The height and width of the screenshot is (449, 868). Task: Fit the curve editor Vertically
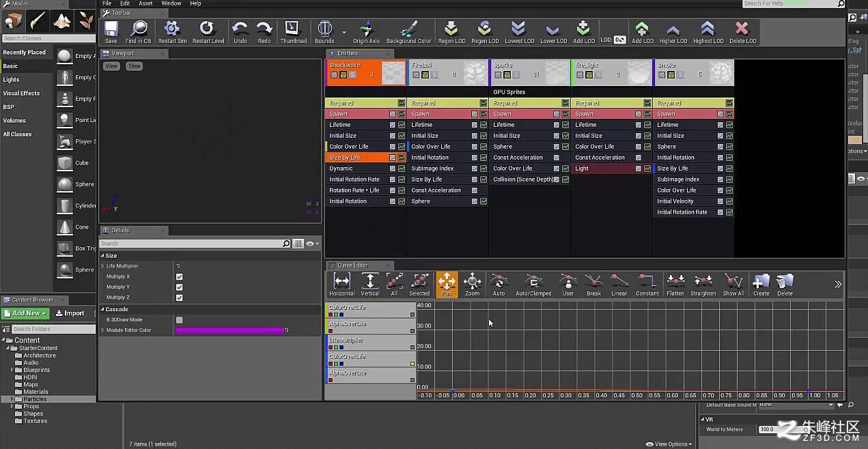tap(369, 285)
